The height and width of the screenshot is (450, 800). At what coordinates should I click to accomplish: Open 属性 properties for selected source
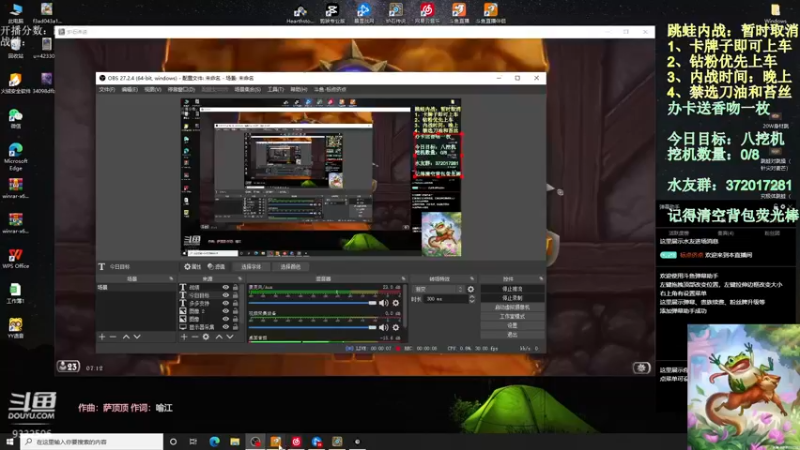(x=193, y=267)
